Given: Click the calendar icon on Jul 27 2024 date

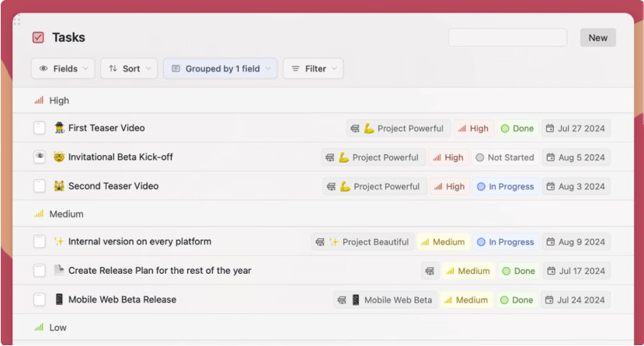Looking at the screenshot, I should 550,129.
